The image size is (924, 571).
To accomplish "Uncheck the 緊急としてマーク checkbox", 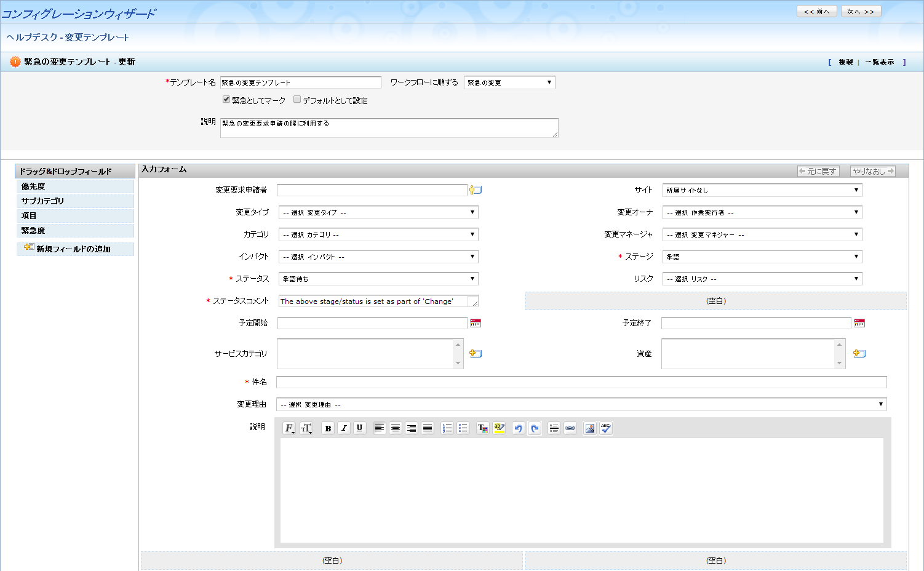I will point(226,100).
